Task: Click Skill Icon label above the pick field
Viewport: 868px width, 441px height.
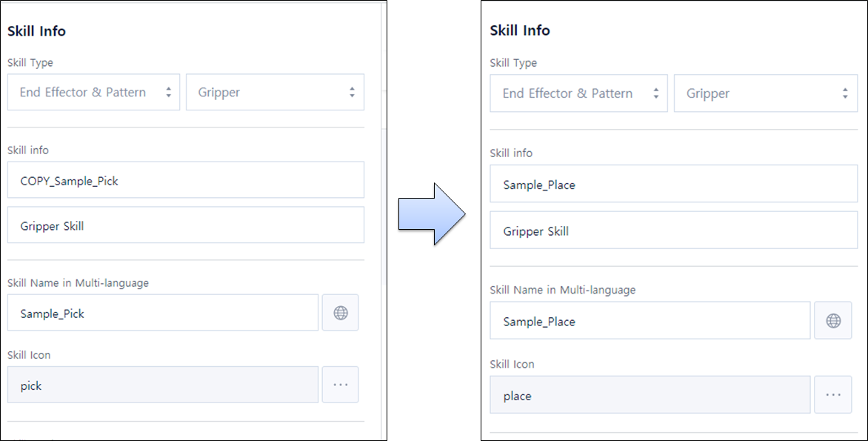Action: click(x=29, y=355)
